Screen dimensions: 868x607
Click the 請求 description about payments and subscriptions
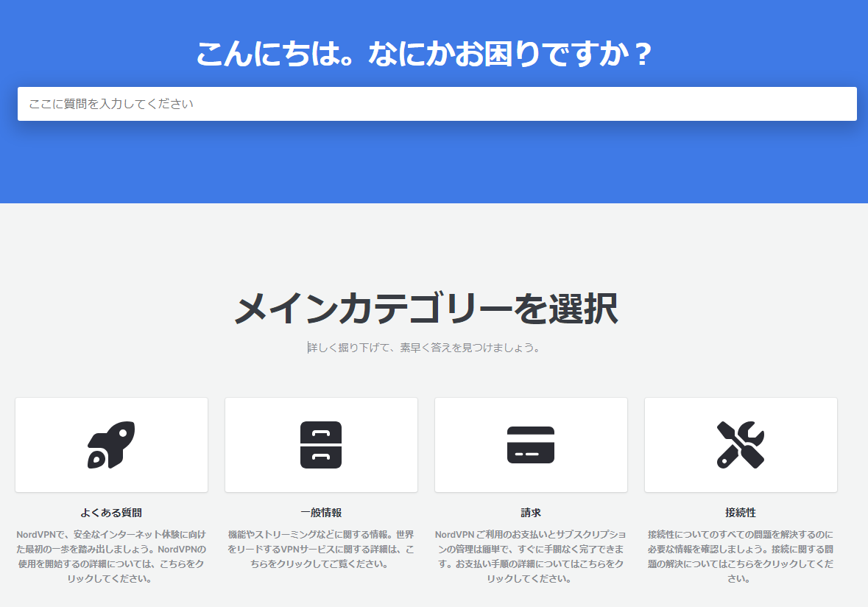click(x=531, y=556)
